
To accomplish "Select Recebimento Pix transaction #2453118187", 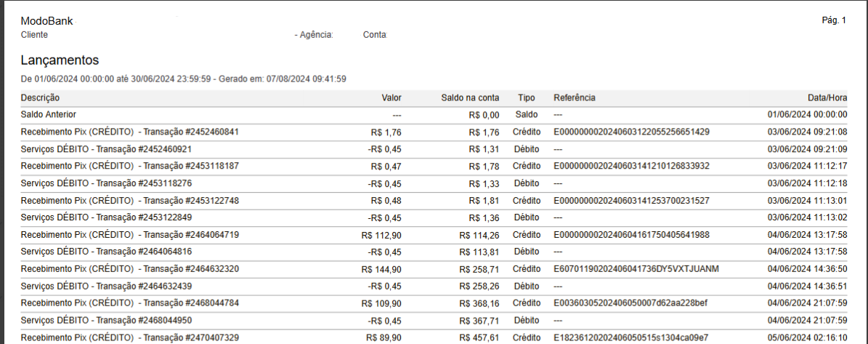I will (130, 166).
